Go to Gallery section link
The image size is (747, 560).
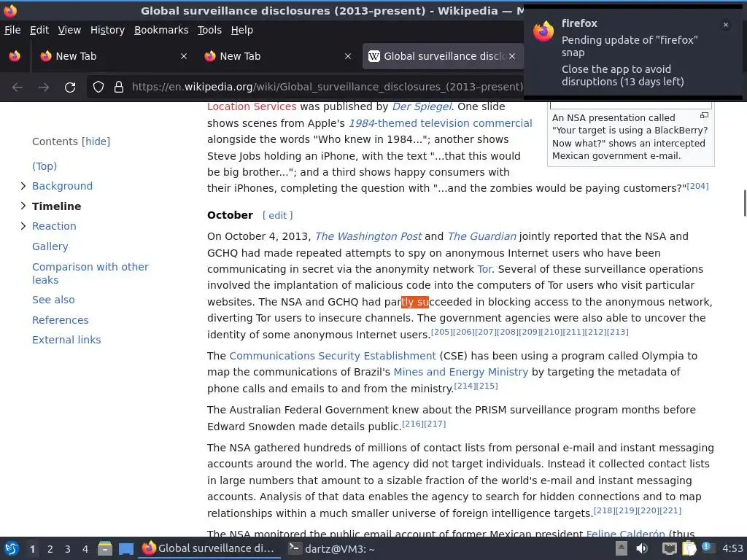(50, 246)
